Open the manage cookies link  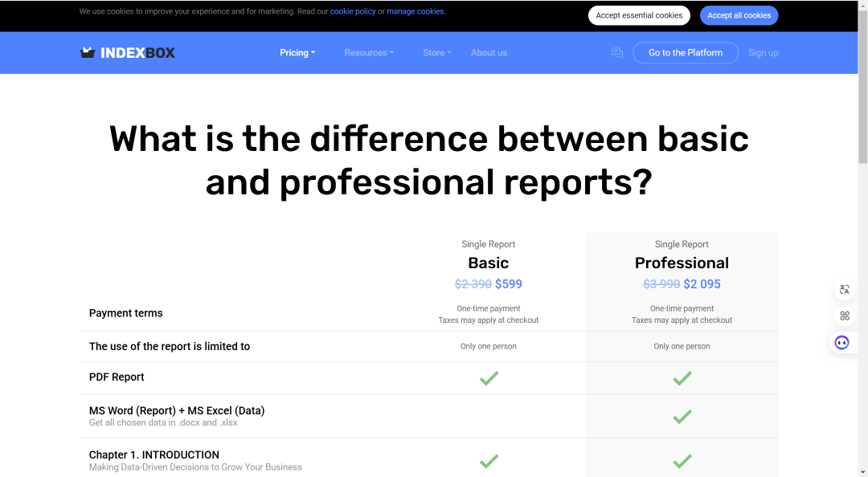coord(416,11)
